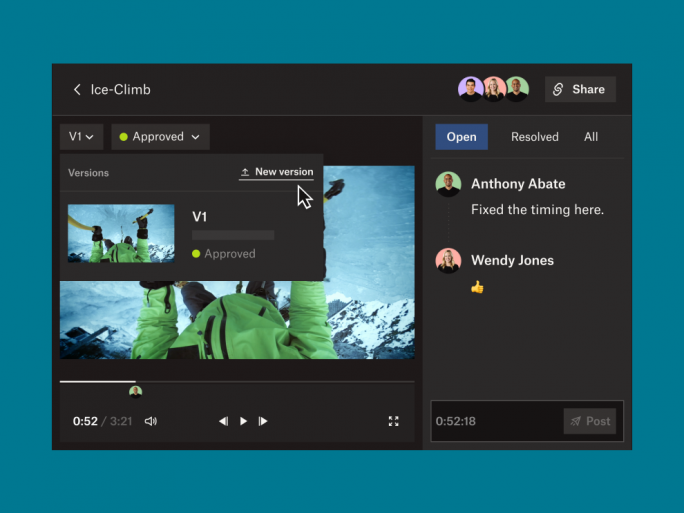Screen dimensions: 684x513
Task: Click Anthony Abate's comment avatar
Action: (x=448, y=184)
